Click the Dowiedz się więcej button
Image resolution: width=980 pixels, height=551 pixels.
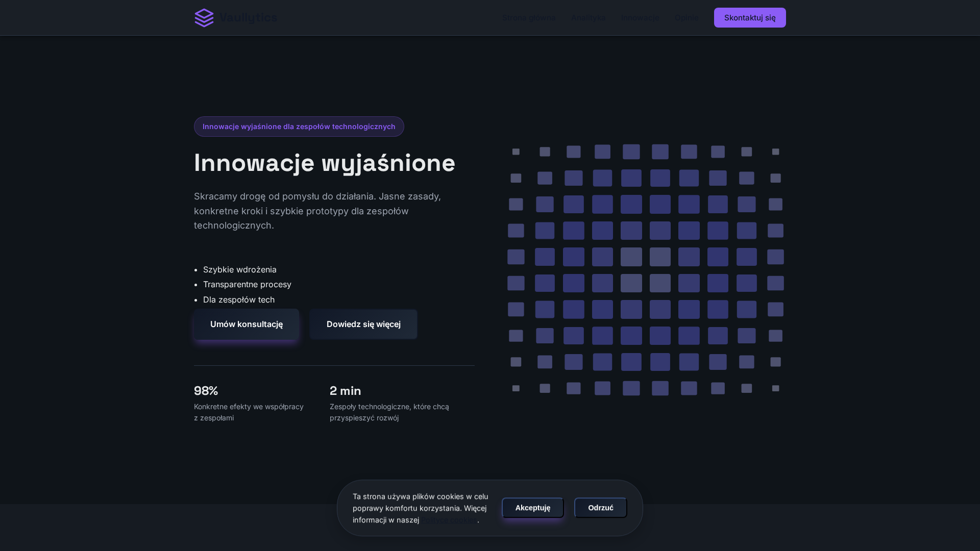[x=363, y=324]
